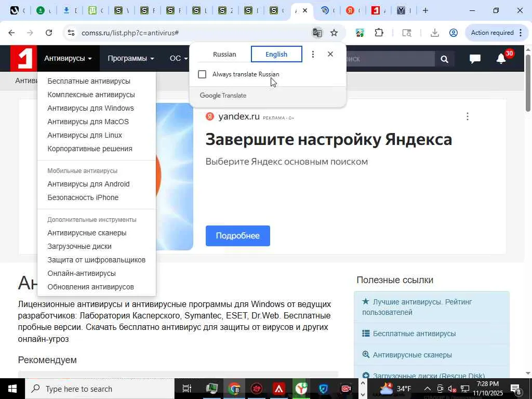
Task: Choose Загрузочные диски menu item
Action: 79,246
